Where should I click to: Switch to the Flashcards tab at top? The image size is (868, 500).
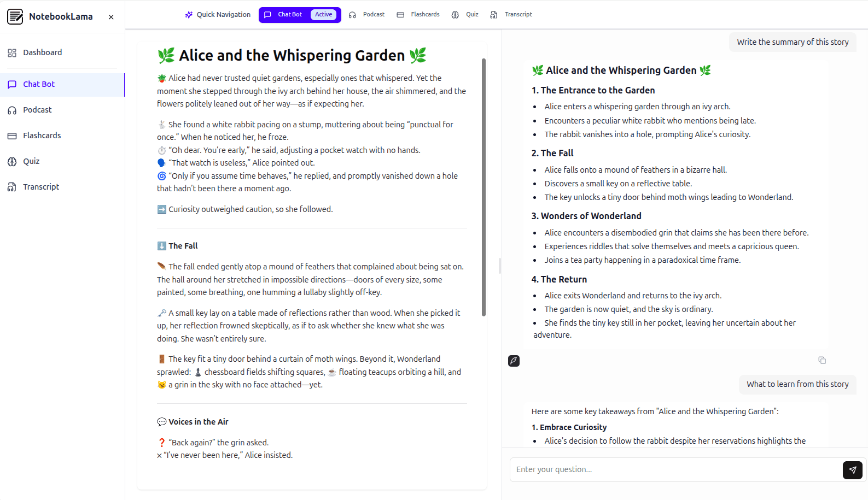click(418, 15)
